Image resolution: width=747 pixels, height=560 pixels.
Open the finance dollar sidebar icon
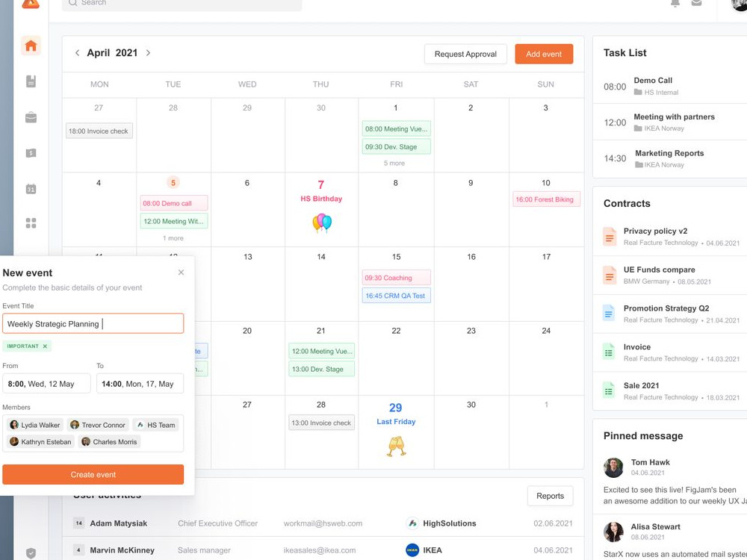pos(31,153)
